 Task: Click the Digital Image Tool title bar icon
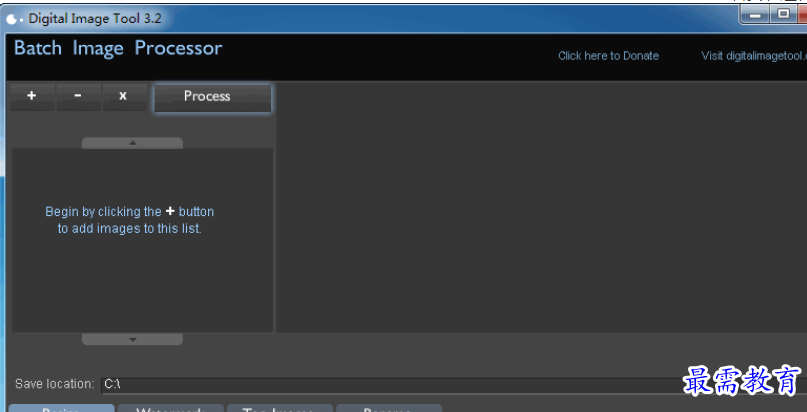[14, 20]
